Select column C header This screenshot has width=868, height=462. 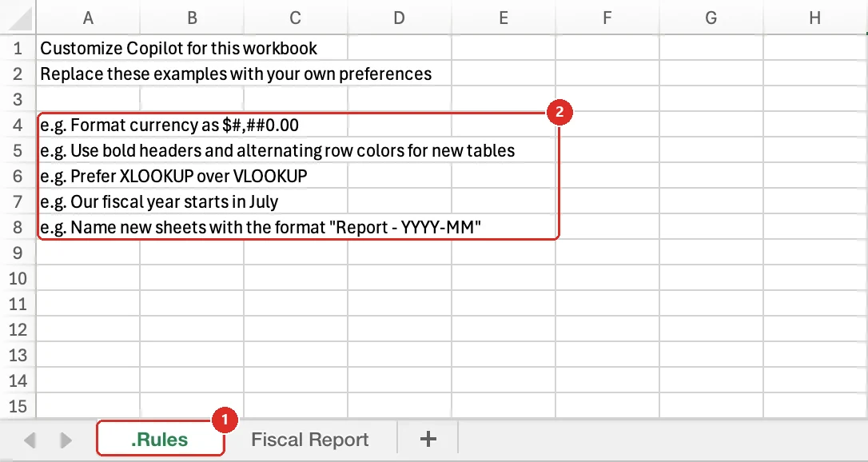click(x=296, y=18)
